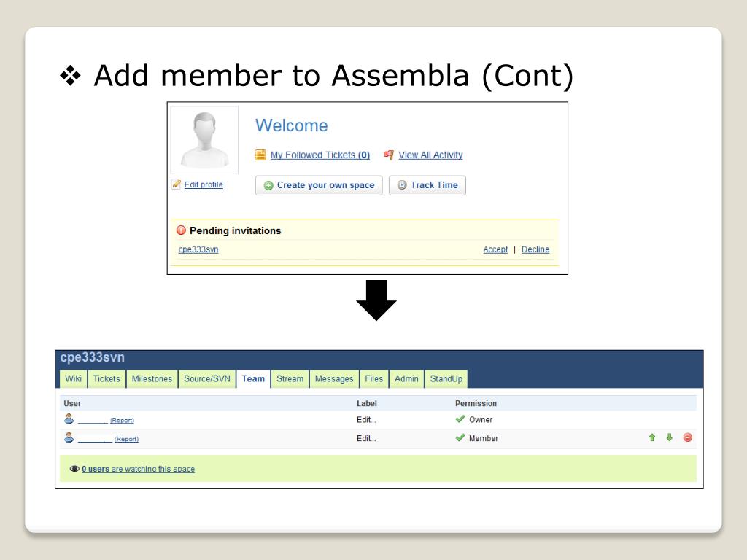Screen dimensions: 747x560
Task: Go to the Admin tab
Action: pos(406,379)
